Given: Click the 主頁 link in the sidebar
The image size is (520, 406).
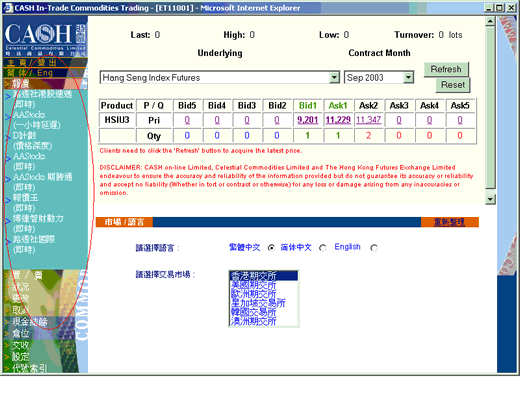Looking at the screenshot, I should pos(17,63).
